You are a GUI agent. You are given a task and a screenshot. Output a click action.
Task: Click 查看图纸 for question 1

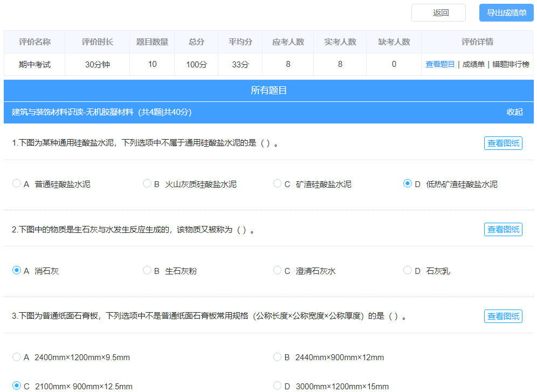click(x=503, y=143)
